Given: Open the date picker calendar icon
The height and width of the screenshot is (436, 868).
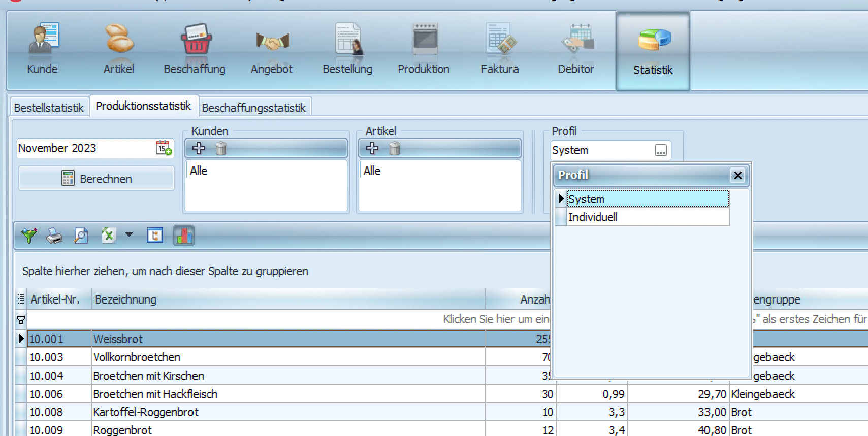Looking at the screenshot, I should click(164, 148).
